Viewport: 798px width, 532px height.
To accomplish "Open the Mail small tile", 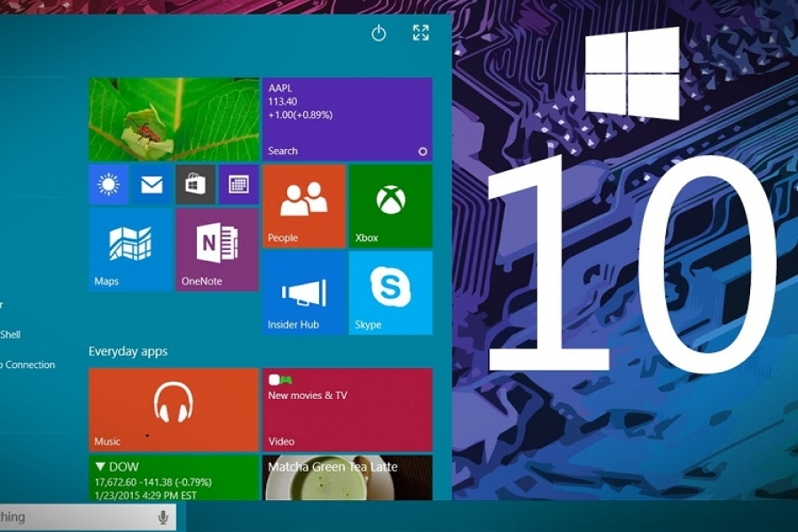I will (x=152, y=184).
